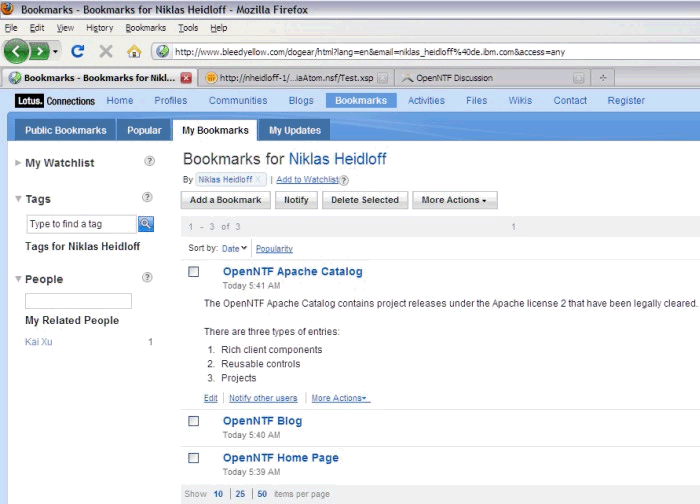The width and height of the screenshot is (700, 504).
Task: Switch to Popular tab
Action: coord(144,130)
